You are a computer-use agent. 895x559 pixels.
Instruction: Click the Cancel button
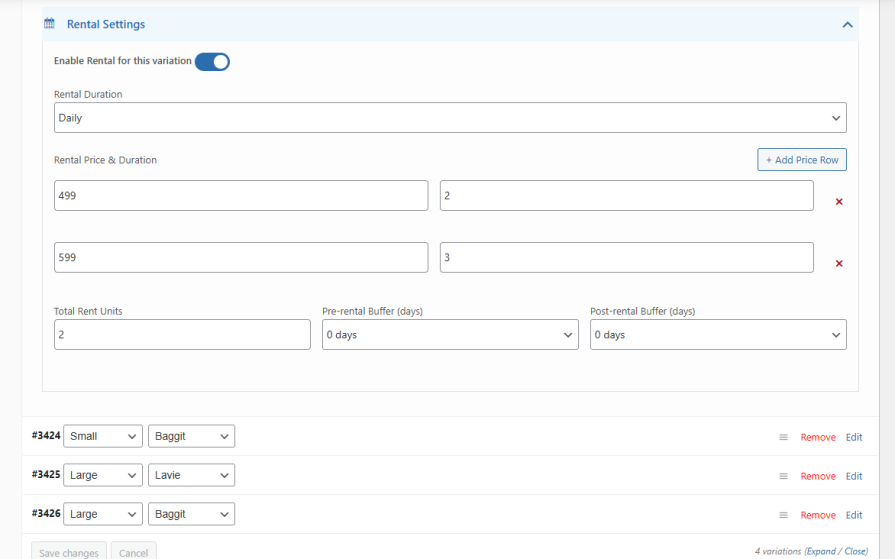click(134, 552)
